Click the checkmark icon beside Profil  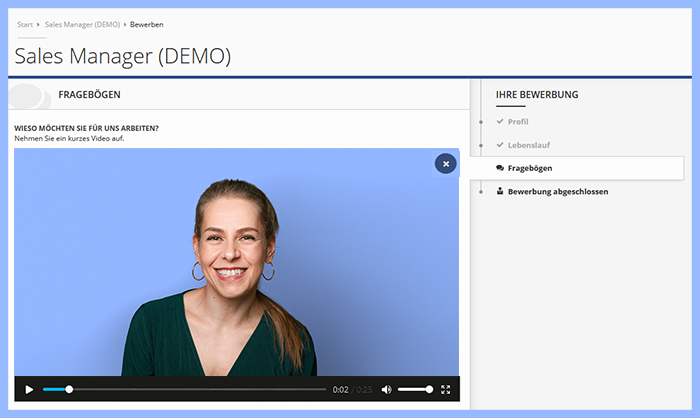[x=500, y=122]
